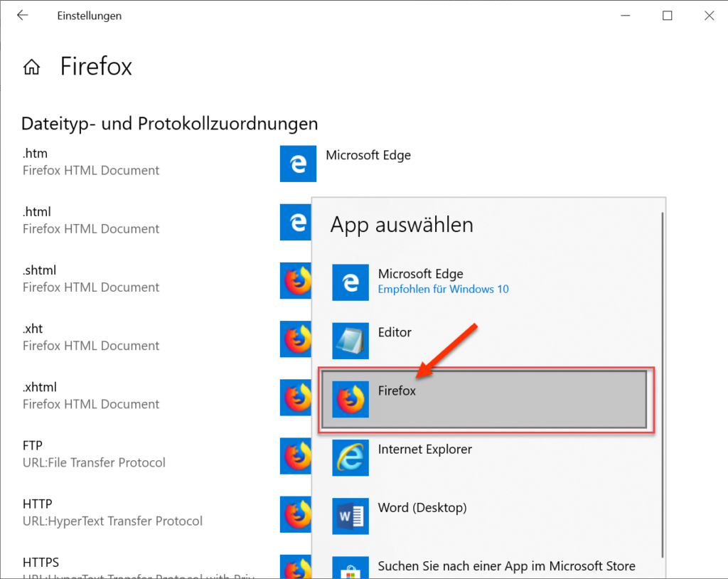Click 'Empfohlen für Windows 10' text
The image size is (728, 579).
(x=443, y=289)
